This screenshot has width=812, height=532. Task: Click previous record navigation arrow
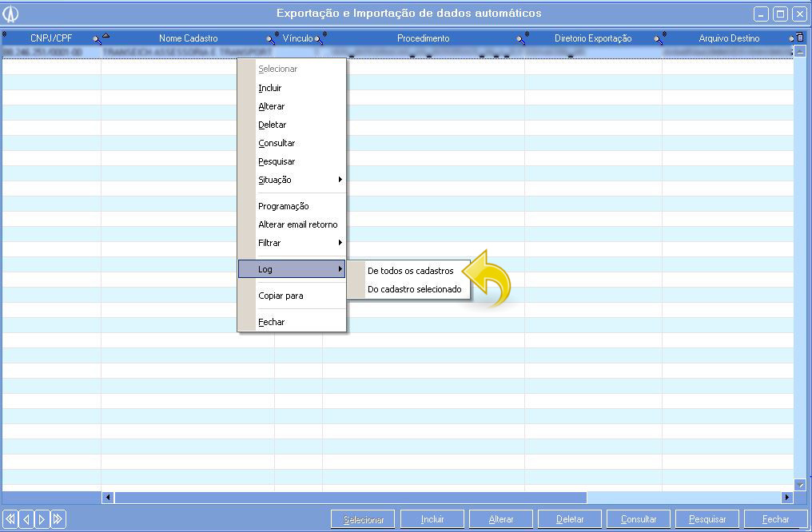[26, 519]
